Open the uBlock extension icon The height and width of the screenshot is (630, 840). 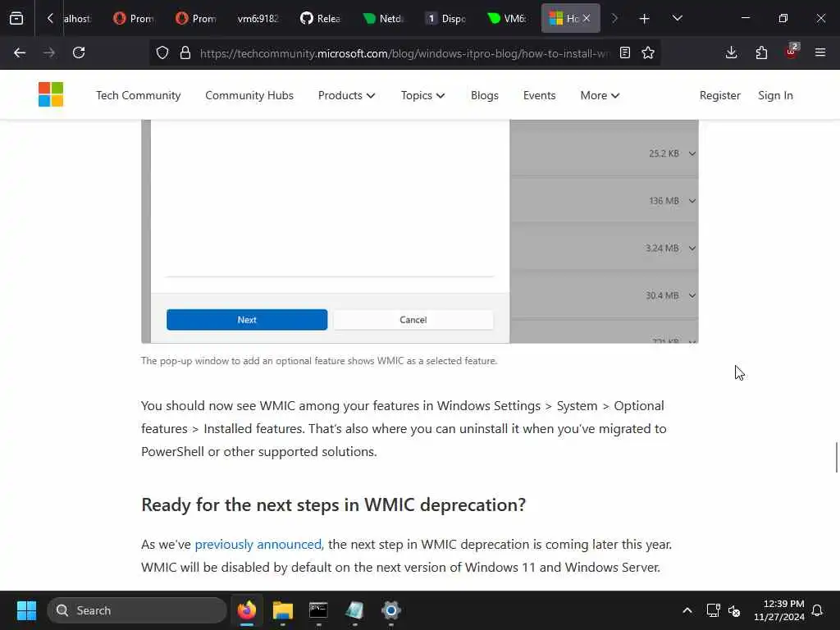792,52
